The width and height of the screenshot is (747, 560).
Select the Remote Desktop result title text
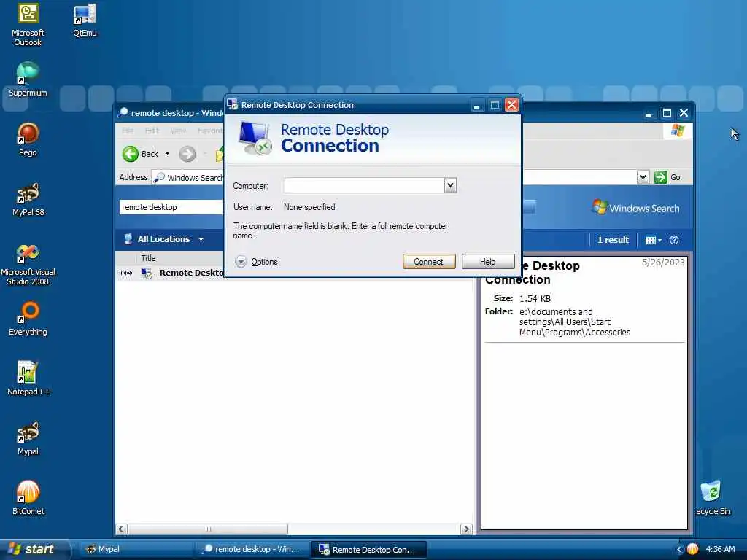[x=192, y=273]
